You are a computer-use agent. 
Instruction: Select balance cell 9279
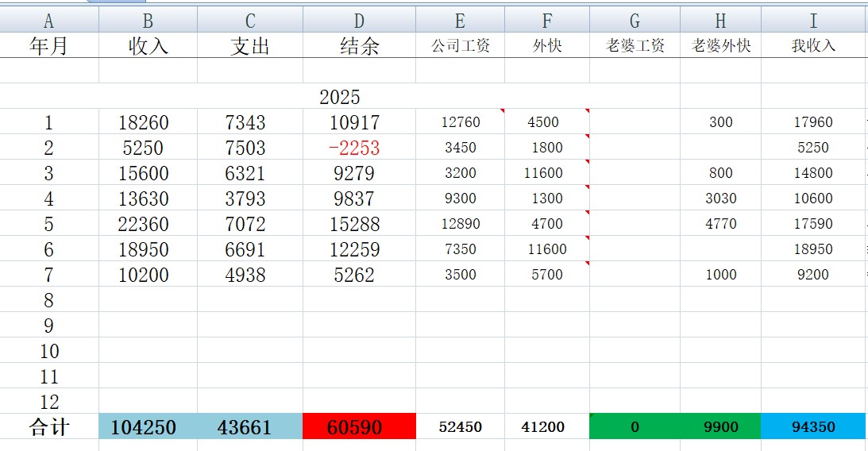click(x=359, y=172)
